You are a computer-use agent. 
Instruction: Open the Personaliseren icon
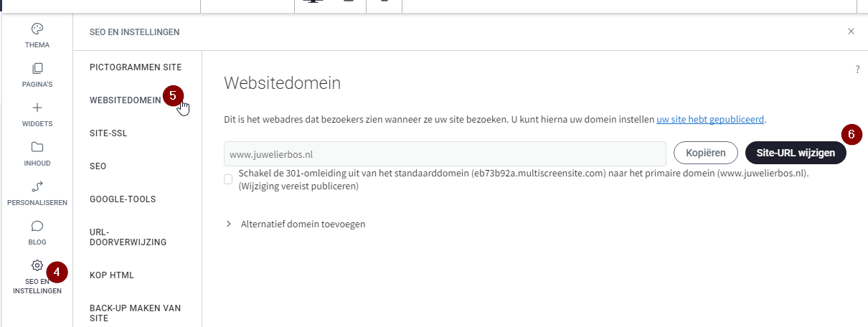tap(37, 186)
